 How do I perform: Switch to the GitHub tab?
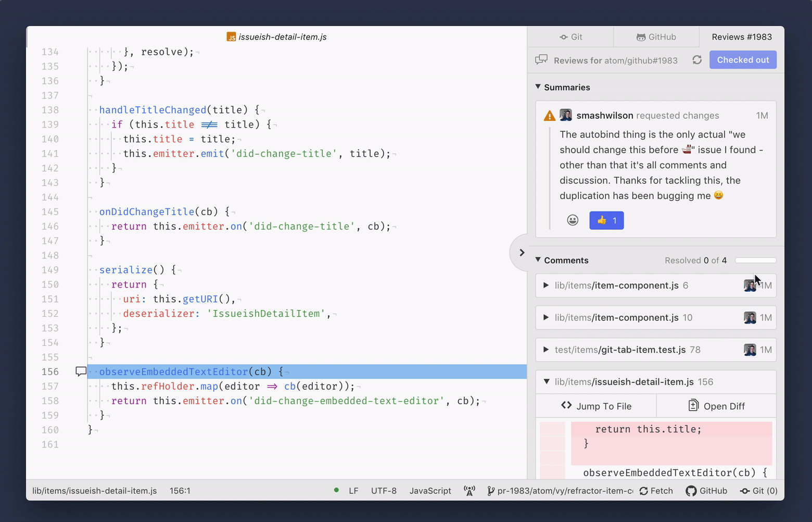click(656, 37)
